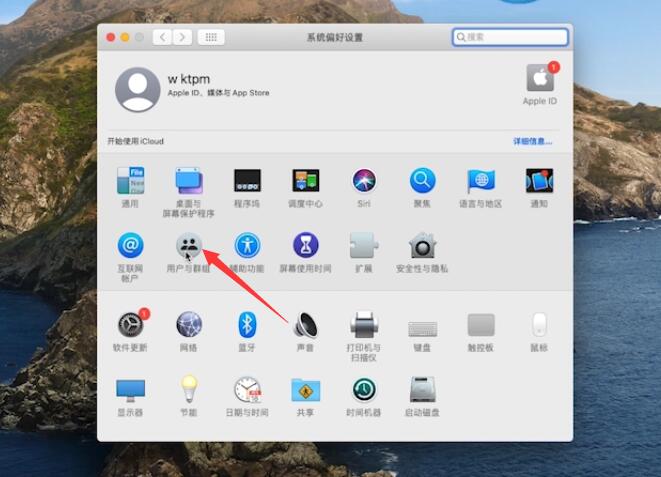Click the yellow minimize window button
This screenshot has width=661, height=477.
[x=125, y=37]
